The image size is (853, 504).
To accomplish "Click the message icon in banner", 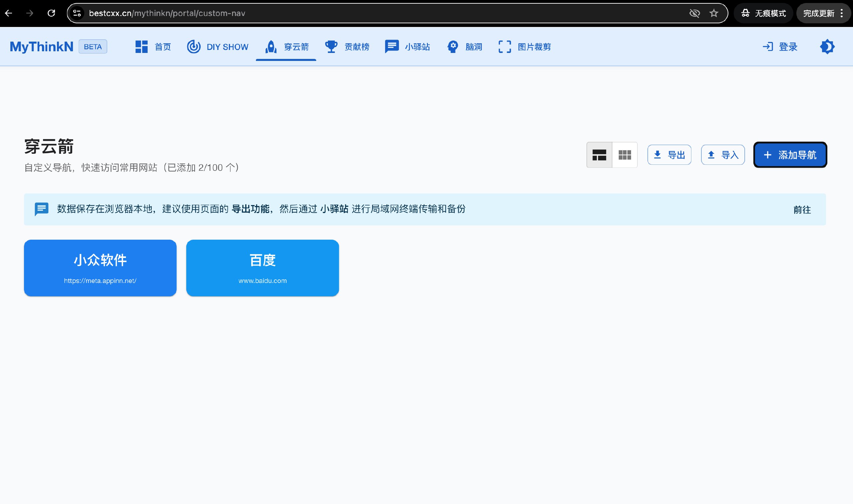I will click(x=41, y=209).
